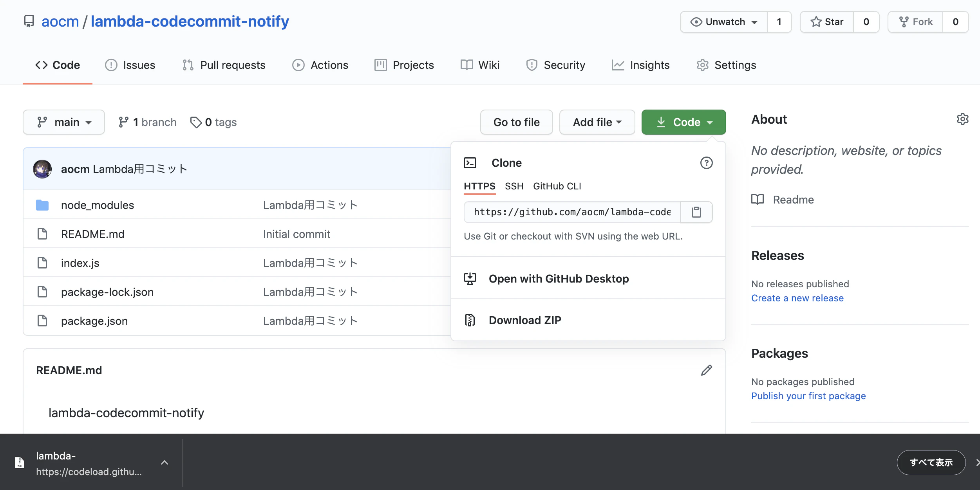Click the aocm user avatar in the commit row
This screenshot has height=490, width=980.
click(42, 169)
